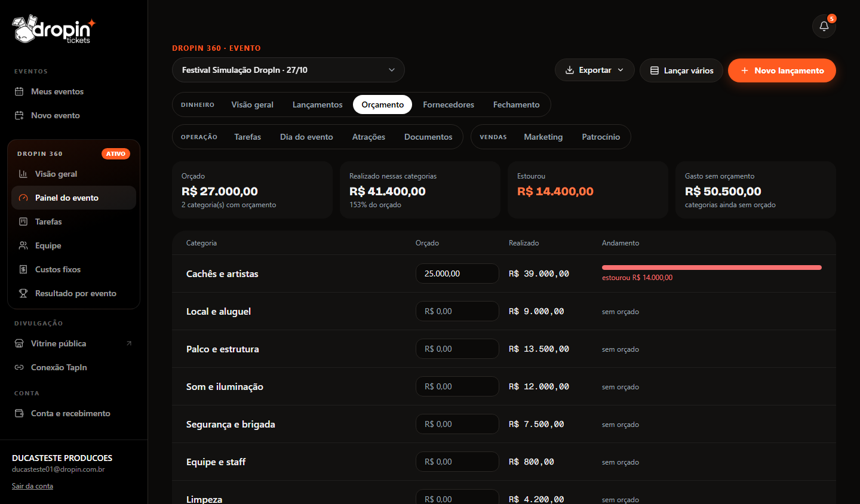Click the Sair da conta link
The width and height of the screenshot is (860, 504).
(x=32, y=486)
